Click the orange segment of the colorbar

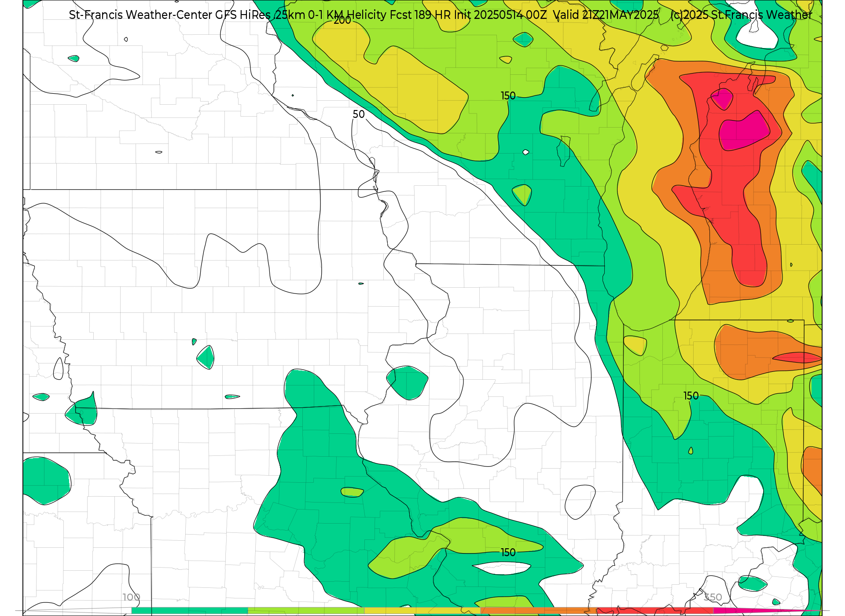539,611
